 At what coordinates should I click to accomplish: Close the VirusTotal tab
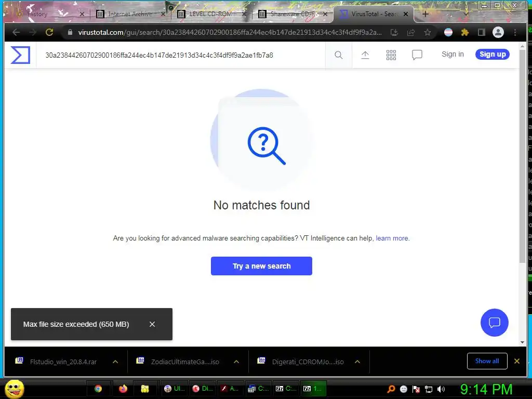[406, 14]
